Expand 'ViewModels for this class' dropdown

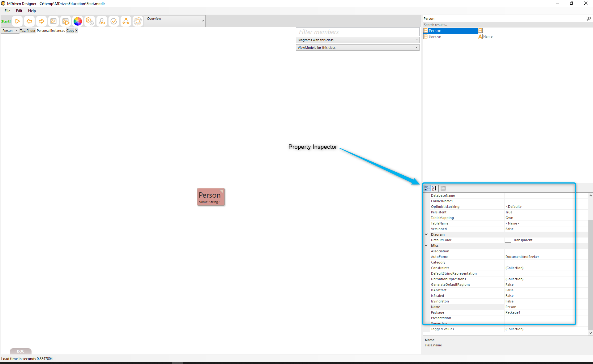(x=357, y=48)
